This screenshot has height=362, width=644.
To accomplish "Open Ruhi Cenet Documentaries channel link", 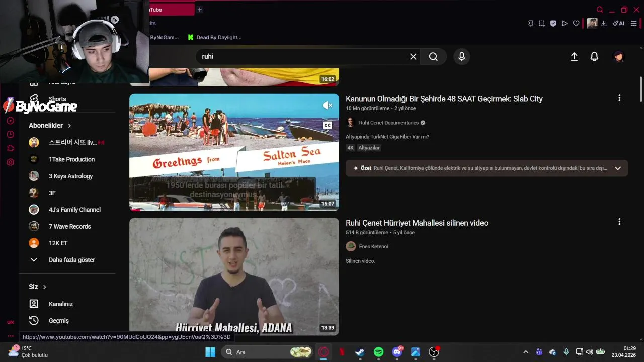I will tap(388, 123).
